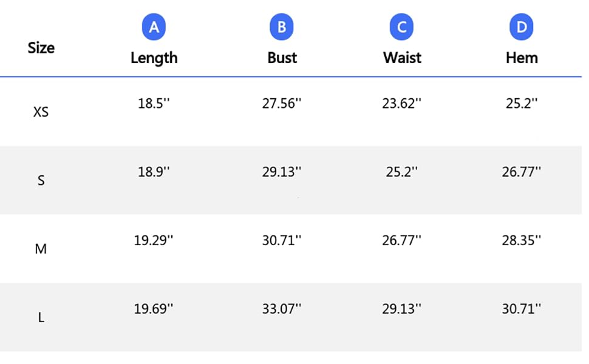This screenshot has width=589, height=364.
Task: Click the M length value 19.29''
Action: tap(154, 240)
